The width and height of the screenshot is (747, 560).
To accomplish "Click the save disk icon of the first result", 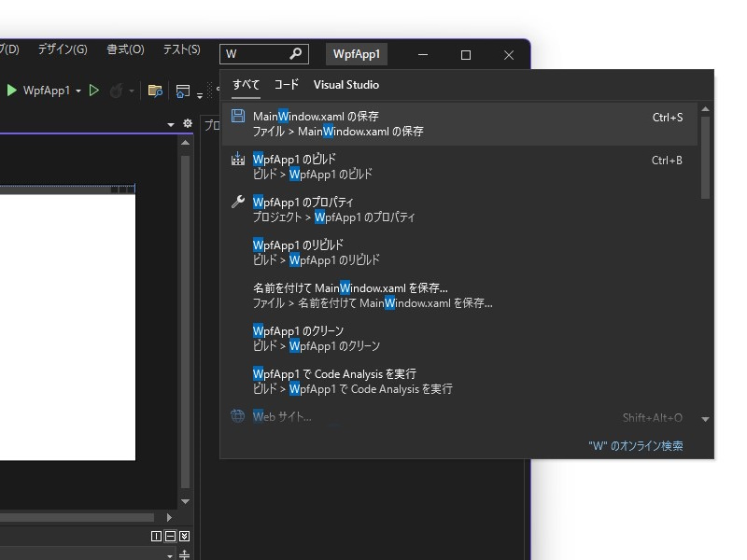I will [x=238, y=116].
